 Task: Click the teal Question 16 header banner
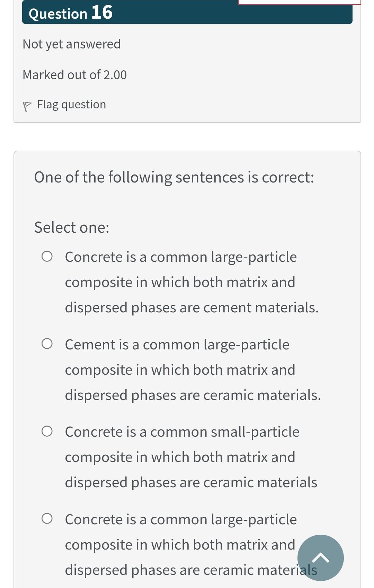[x=187, y=13]
